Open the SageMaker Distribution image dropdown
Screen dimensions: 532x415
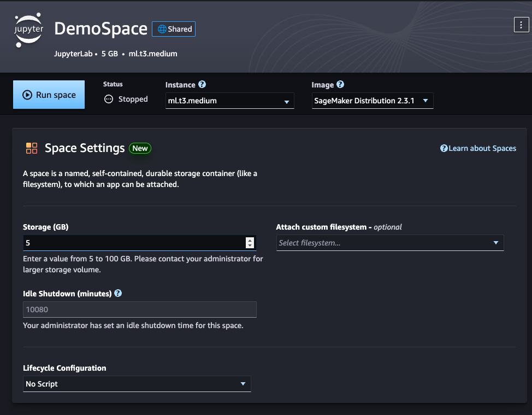(373, 101)
